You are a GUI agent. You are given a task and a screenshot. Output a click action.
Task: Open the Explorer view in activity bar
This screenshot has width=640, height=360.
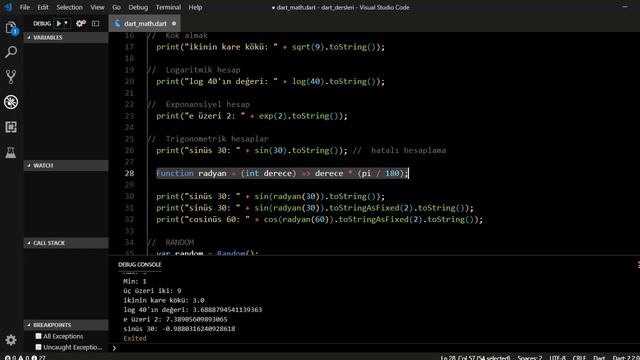coord(11,28)
